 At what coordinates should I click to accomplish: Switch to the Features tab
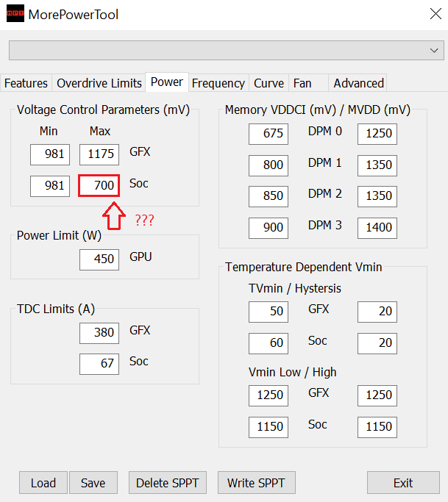(x=26, y=83)
